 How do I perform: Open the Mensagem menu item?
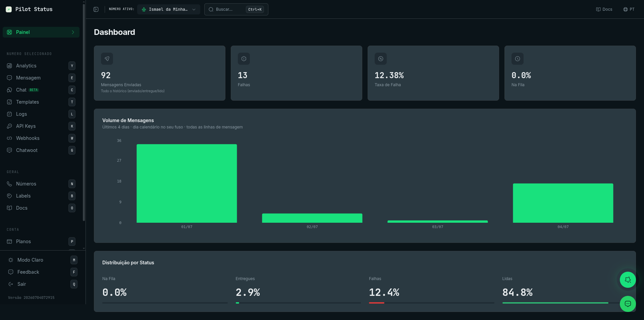pyautogui.click(x=41, y=78)
